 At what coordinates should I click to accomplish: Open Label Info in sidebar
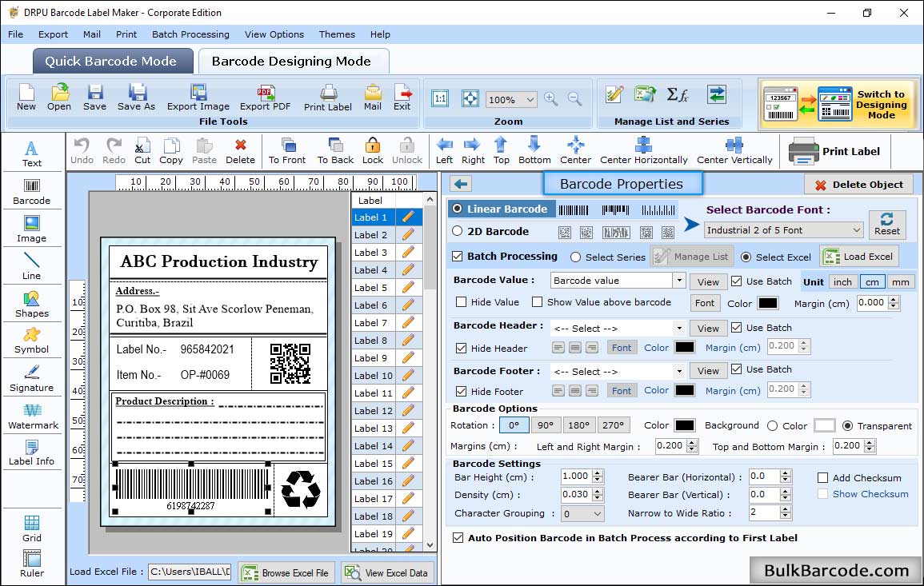coord(32,453)
